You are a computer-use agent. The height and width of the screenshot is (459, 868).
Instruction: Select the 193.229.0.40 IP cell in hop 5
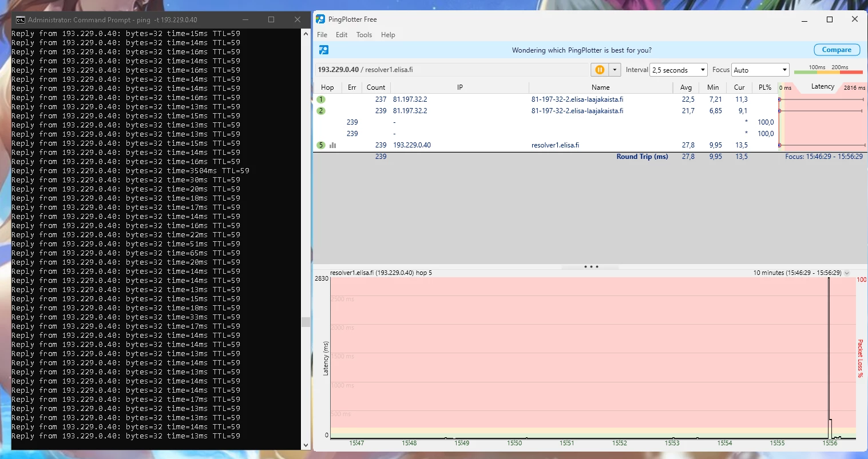click(x=412, y=145)
